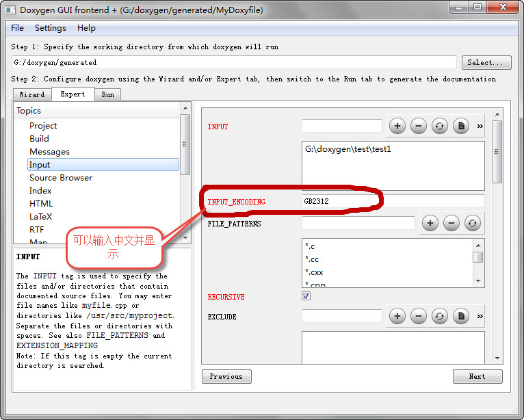Click the remove (−) button in INPUT row
This screenshot has height=420, width=524.
click(419, 127)
